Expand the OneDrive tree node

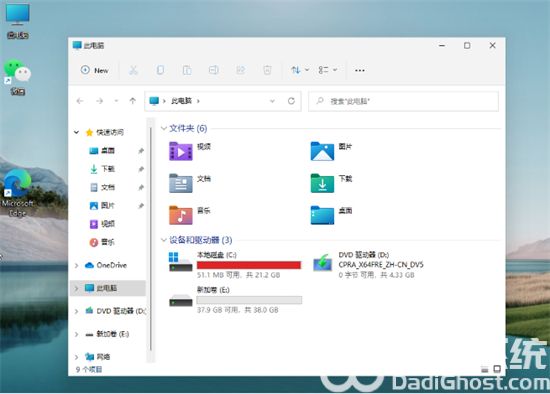[76, 266]
